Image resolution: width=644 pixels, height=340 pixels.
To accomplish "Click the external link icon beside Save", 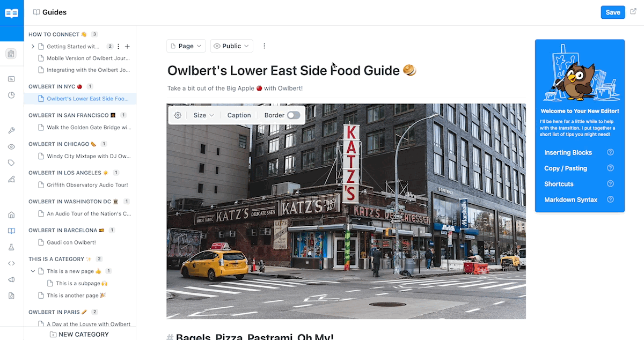I will tap(633, 12).
